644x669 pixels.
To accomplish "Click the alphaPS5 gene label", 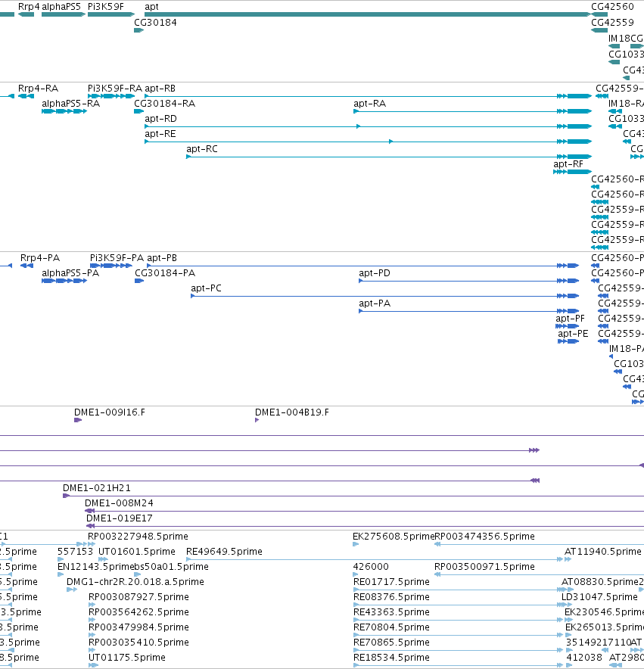I will 61,7.
